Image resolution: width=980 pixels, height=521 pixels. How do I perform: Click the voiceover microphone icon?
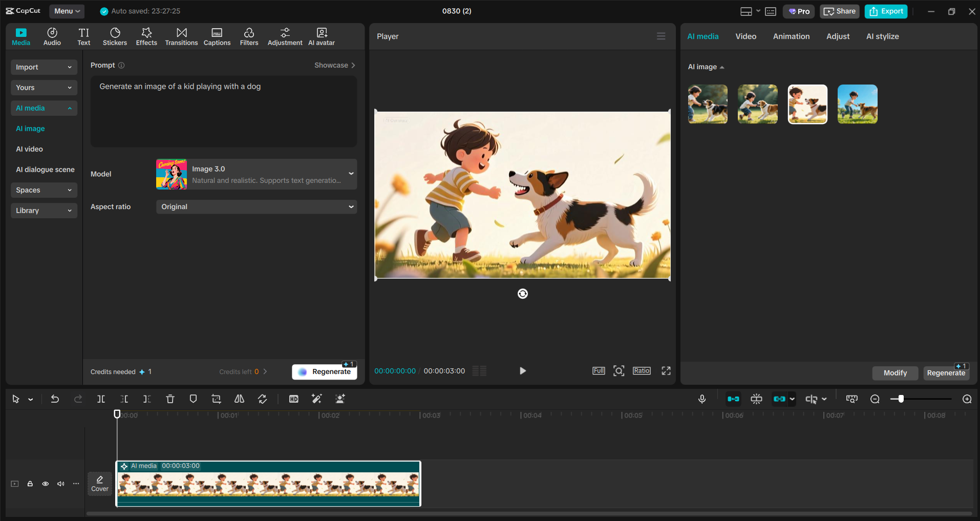coord(702,399)
